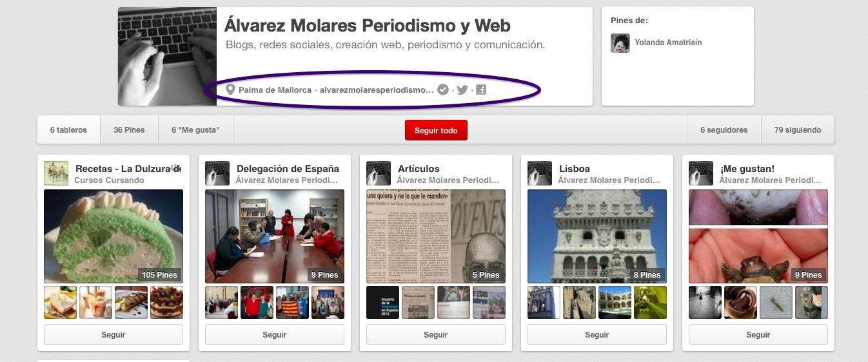Follow the Artículos board
Screen dimensions: 868x362
(x=436, y=334)
